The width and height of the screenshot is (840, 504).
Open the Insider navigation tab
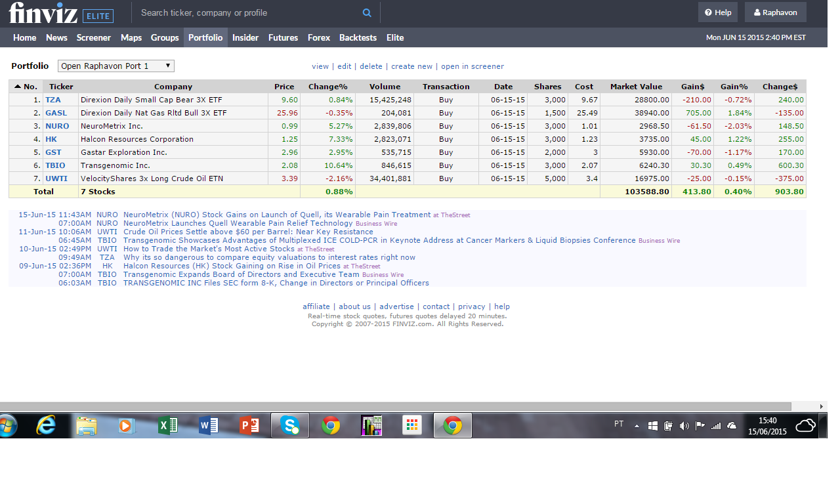click(245, 37)
